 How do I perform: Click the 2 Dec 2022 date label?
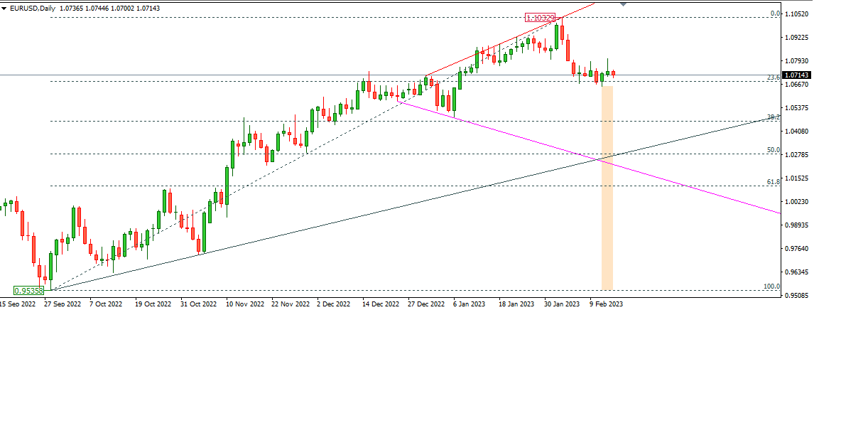334,304
